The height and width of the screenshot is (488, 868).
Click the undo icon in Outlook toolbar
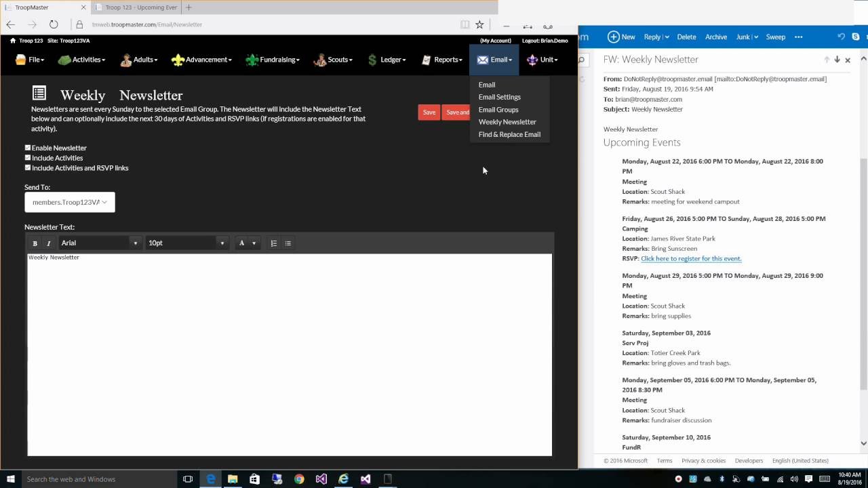(x=842, y=37)
